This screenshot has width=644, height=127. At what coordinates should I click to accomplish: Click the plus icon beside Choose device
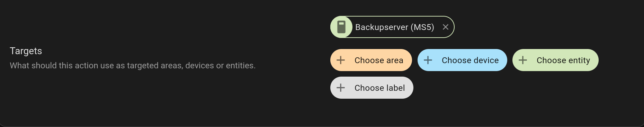coord(428,60)
